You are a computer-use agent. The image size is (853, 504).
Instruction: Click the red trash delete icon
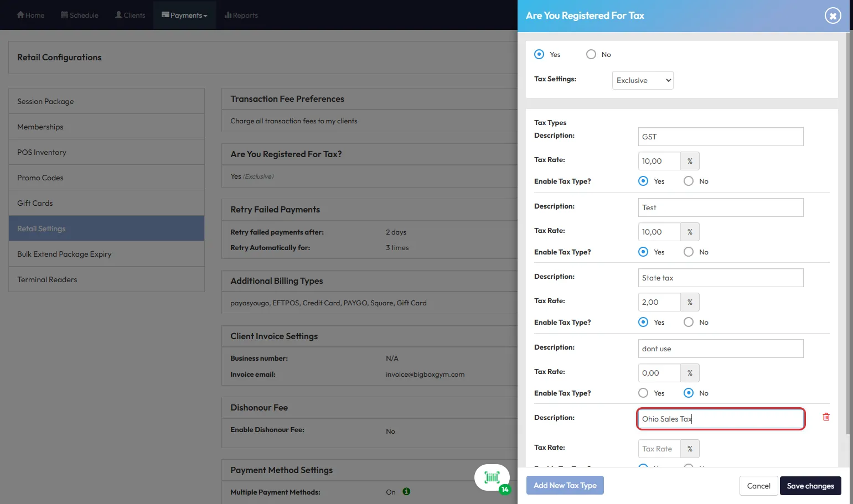(x=826, y=417)
